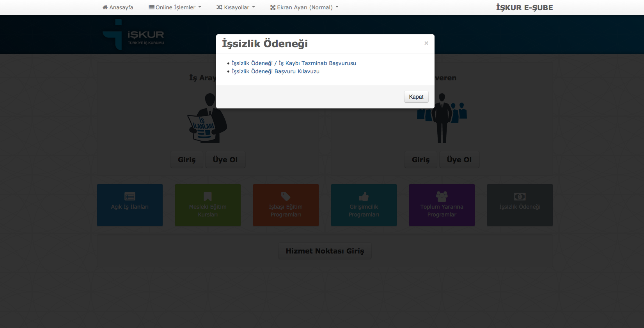
Task: Close the dialog with the X icon
Action: pos(426,43)
